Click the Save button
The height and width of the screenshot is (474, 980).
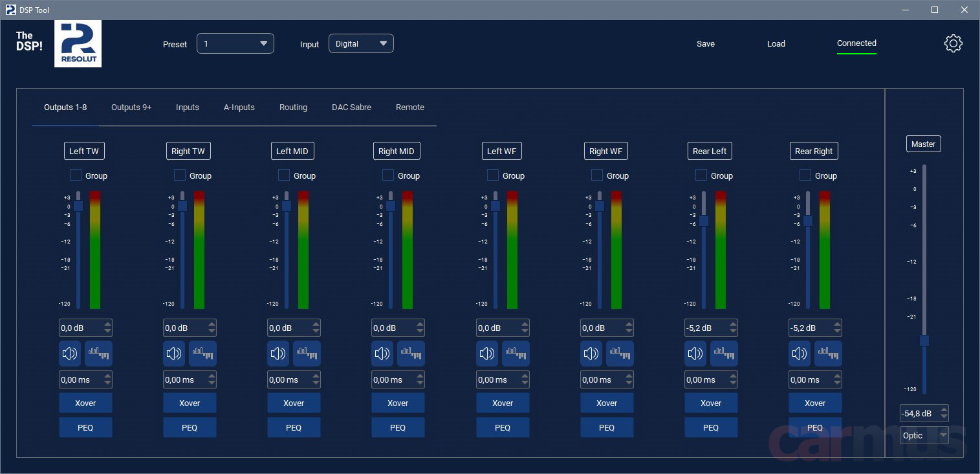(x=706, y=44)
